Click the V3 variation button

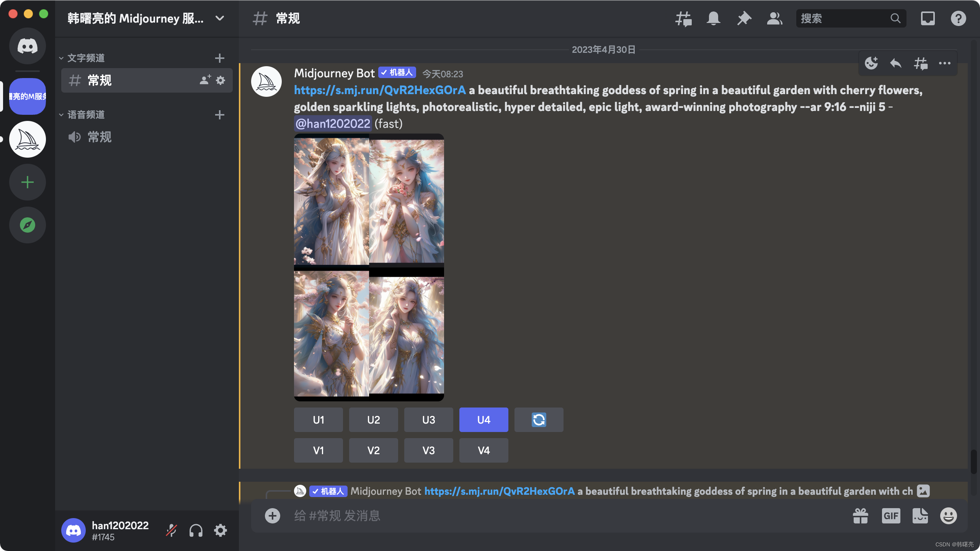coord(428,450)
